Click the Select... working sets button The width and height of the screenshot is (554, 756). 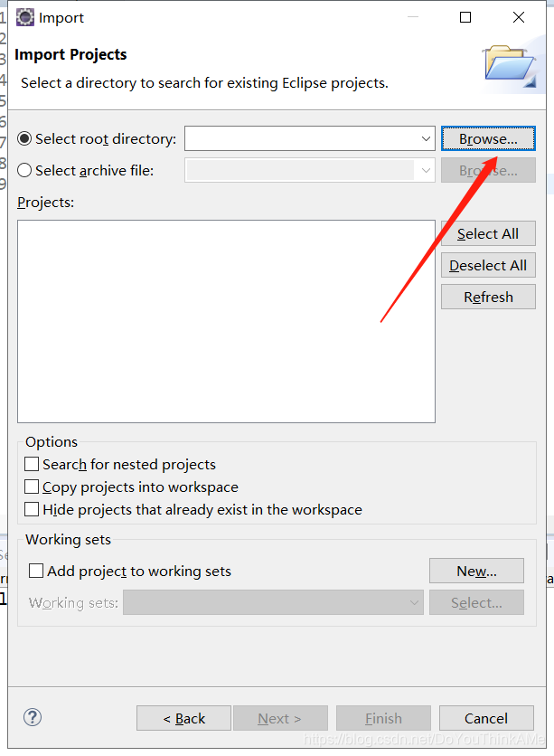pyautogui.click(x=476, y=602)
